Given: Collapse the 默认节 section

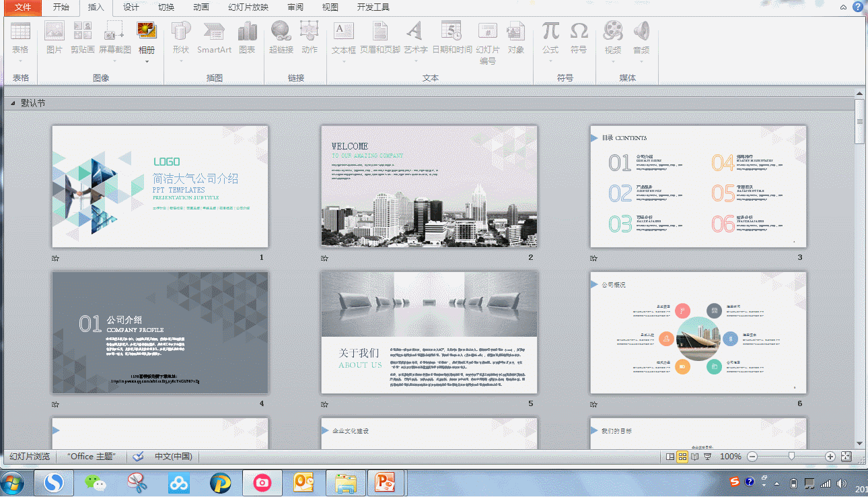Looking at the screenshot, I should [x=13, y=104].
